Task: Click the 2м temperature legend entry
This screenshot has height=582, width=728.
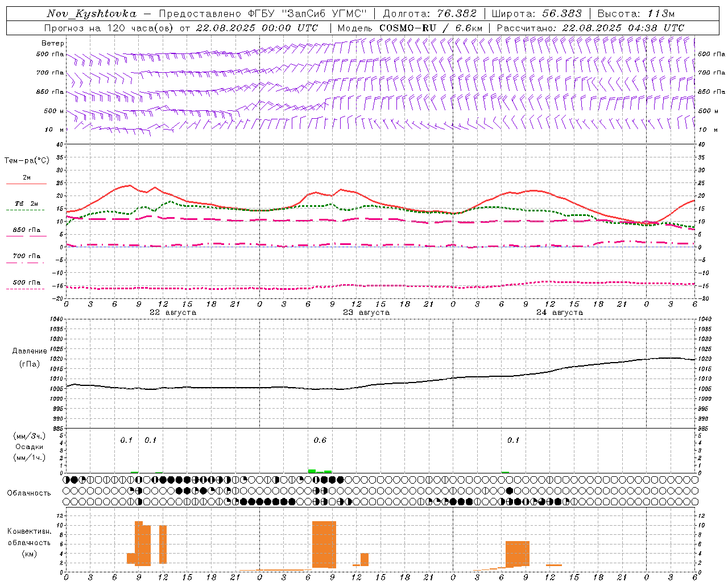Action: [x=27, y=178]
